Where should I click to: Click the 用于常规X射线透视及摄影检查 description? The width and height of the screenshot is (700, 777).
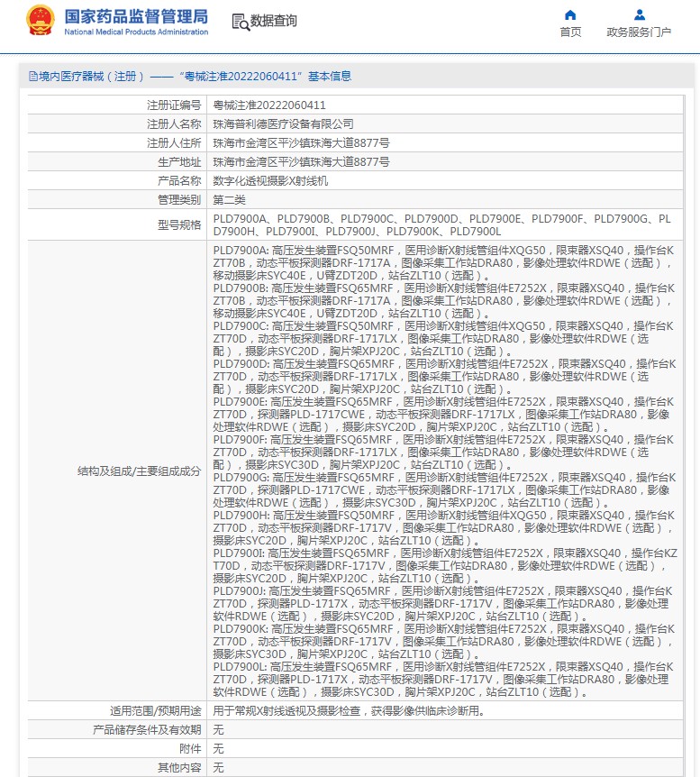pyautogui.click(x=349, y=711)
